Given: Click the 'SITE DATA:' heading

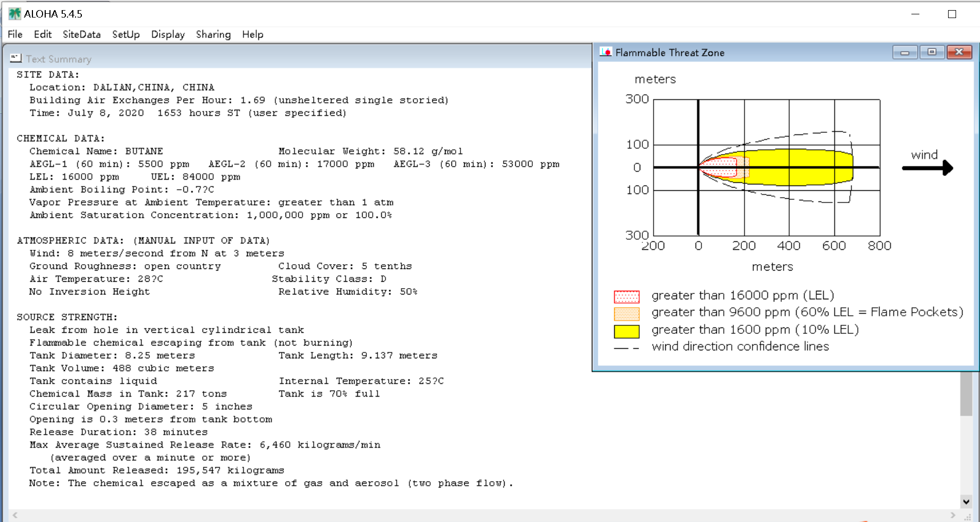Looking at the screenshot, I should point(48,75).
